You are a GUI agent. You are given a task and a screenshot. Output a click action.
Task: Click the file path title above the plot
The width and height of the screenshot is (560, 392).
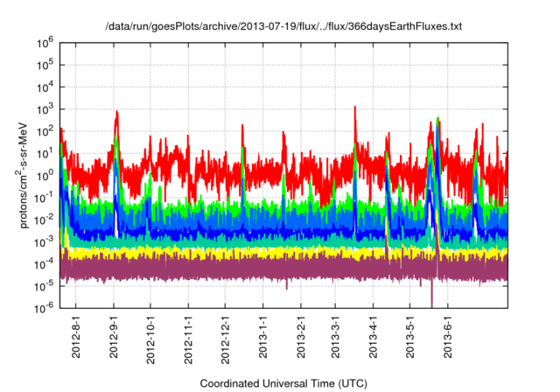281,27
